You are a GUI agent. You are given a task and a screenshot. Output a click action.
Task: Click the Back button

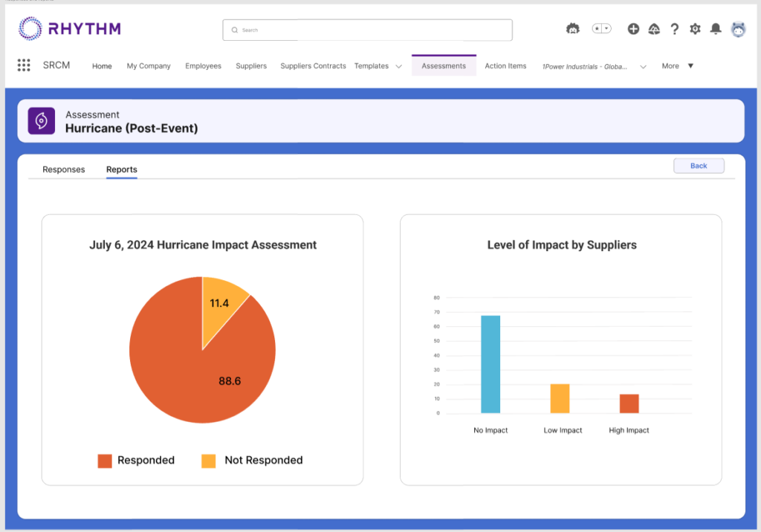click(698, 165)
